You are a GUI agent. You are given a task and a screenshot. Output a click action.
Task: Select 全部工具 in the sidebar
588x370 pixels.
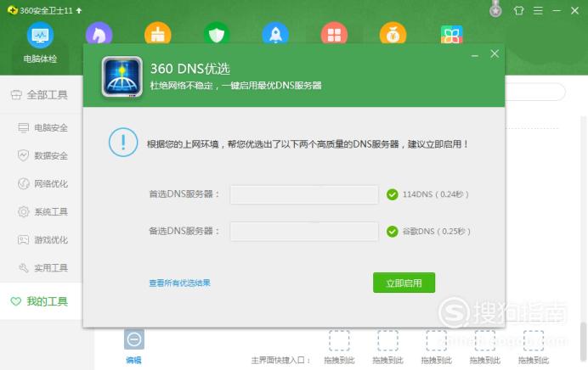(x=39, y=95)
